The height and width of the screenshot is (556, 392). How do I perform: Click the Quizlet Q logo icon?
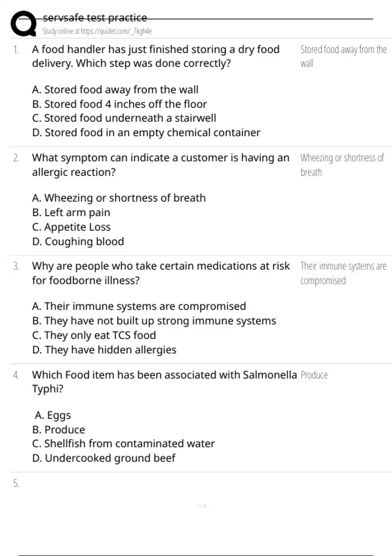point(24,24)
